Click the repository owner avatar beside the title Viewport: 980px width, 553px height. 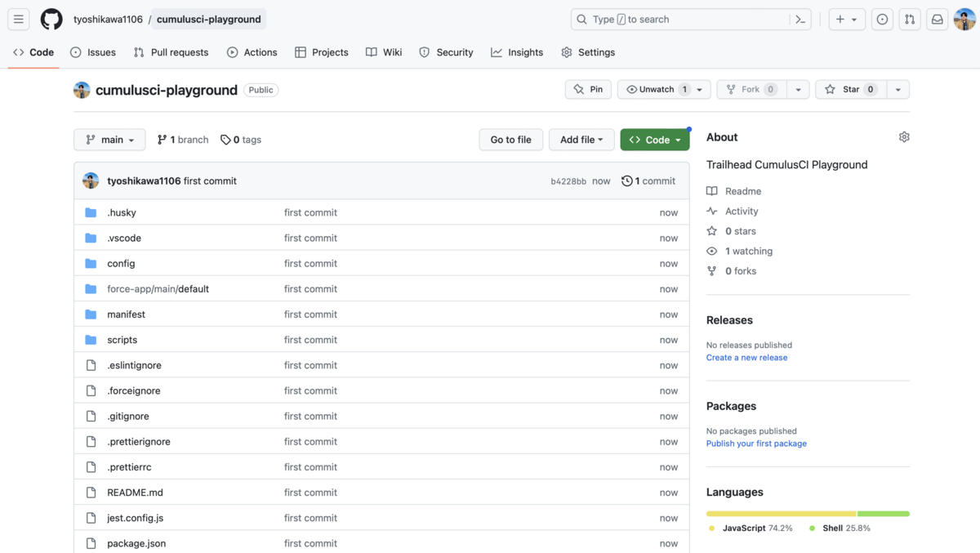[82, 90]
